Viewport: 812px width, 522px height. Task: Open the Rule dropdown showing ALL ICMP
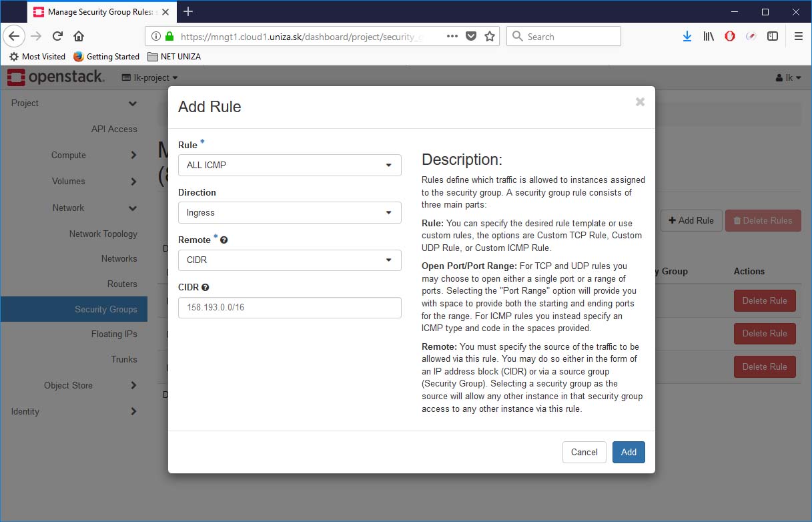pyautogui.click(x=290, y=165)
